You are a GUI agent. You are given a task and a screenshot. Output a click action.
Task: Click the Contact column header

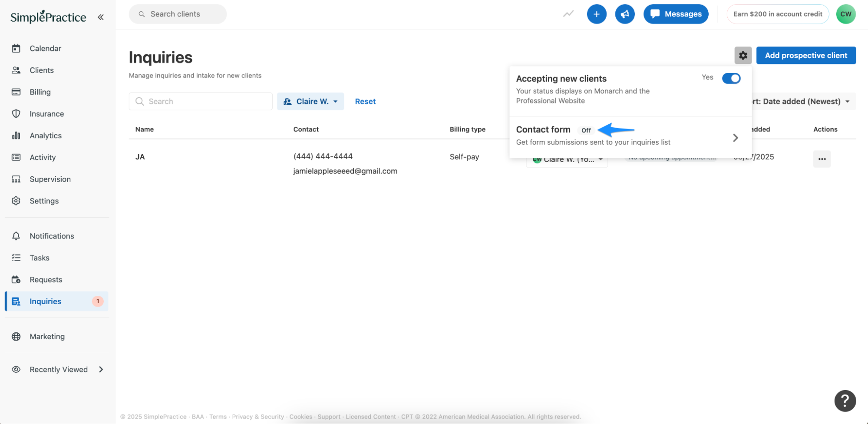pos(306,129)
